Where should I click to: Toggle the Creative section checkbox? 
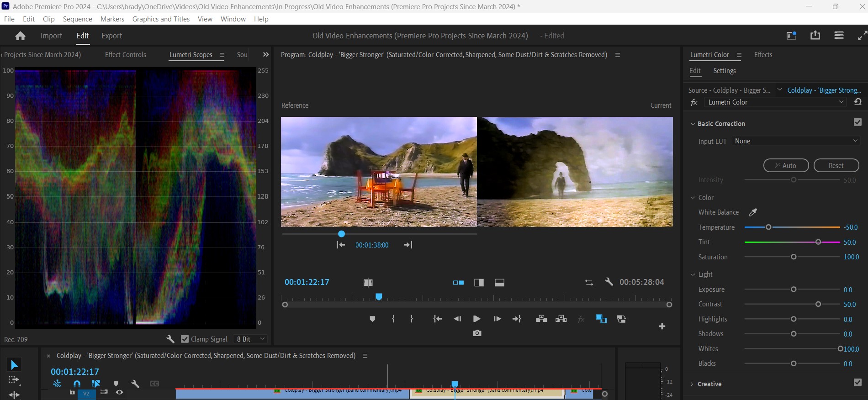point(857,383)
